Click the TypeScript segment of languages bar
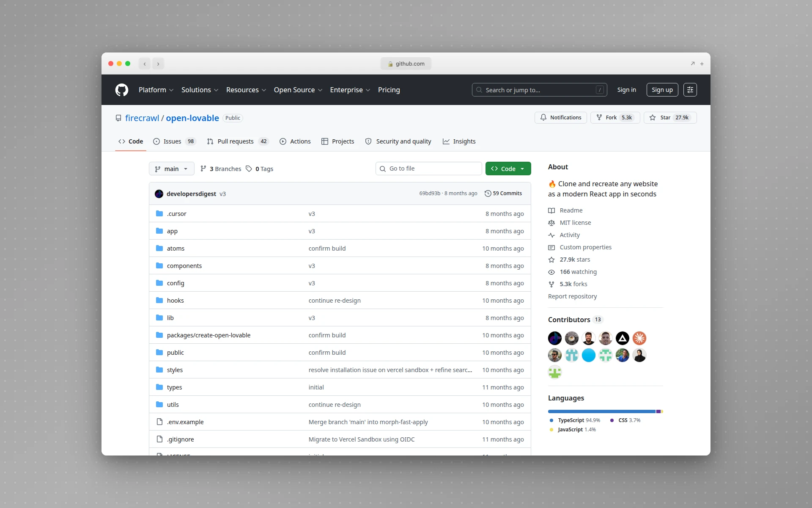The image size is (812, 508). [601, 411]
